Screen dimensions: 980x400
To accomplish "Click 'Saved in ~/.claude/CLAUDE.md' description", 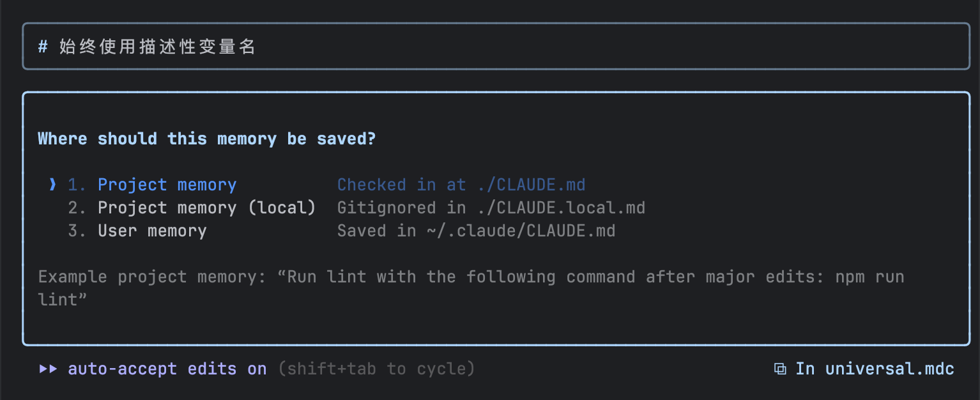I will (476, 231).
